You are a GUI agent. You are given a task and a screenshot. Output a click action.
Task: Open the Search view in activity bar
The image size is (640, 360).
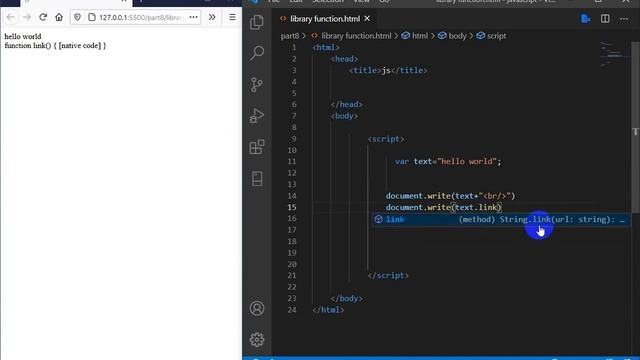coord(257,53)
